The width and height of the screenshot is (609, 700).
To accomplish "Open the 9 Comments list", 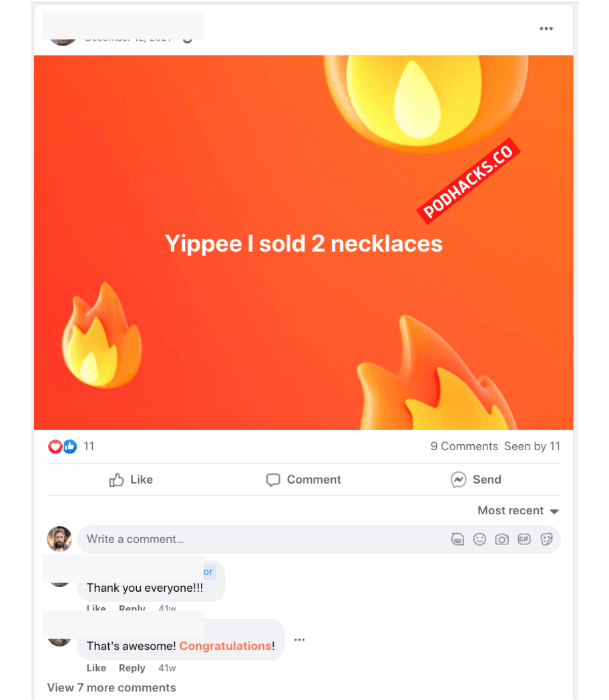I will pos(464,446).
